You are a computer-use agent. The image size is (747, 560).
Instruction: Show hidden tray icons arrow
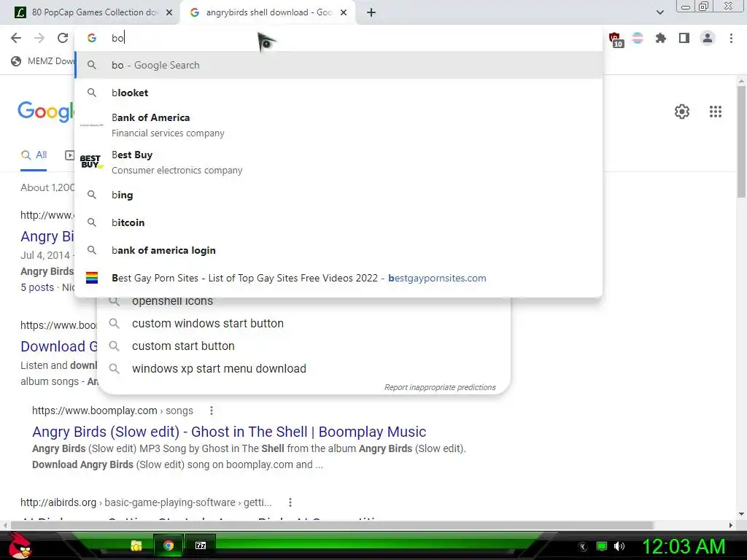click(582, 547)
